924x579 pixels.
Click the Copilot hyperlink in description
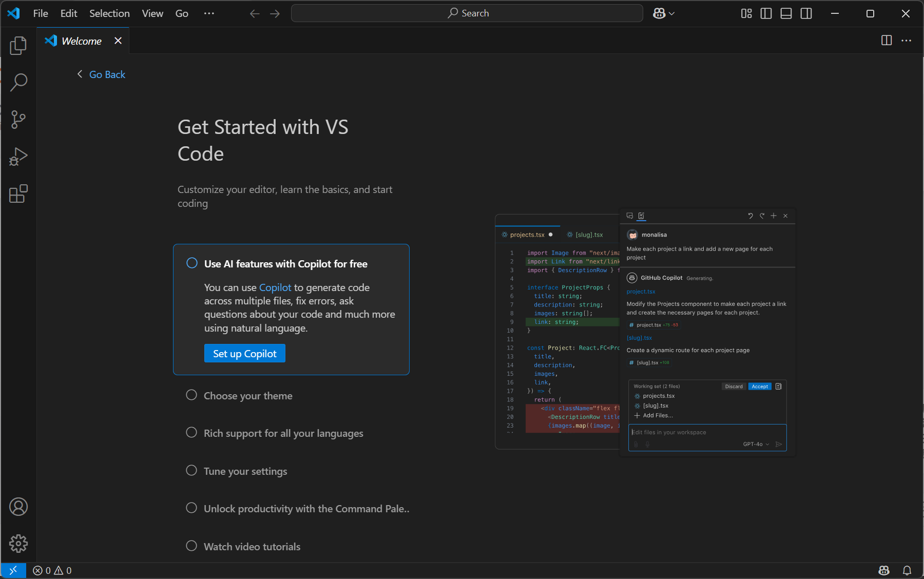click(275, 287)
